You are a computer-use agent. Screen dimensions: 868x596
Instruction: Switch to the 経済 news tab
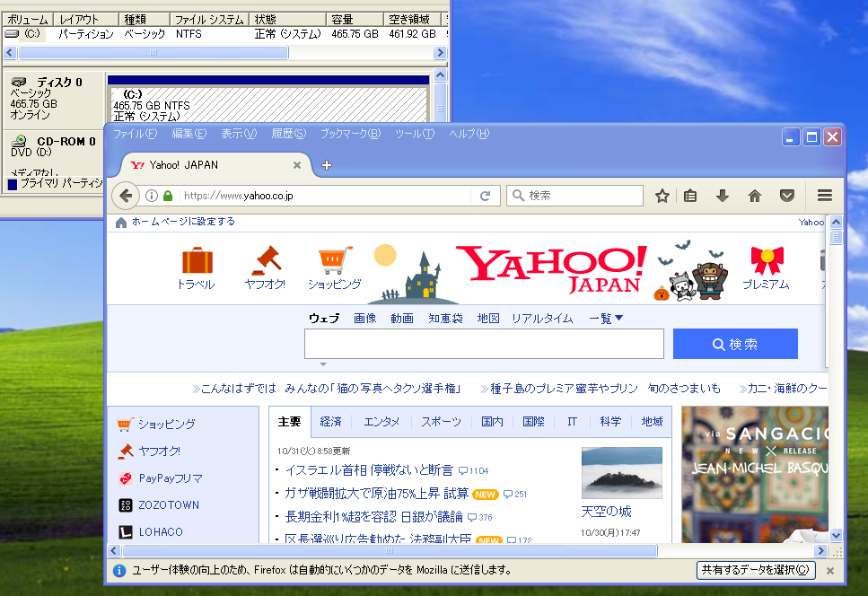[x=330, y=422]
